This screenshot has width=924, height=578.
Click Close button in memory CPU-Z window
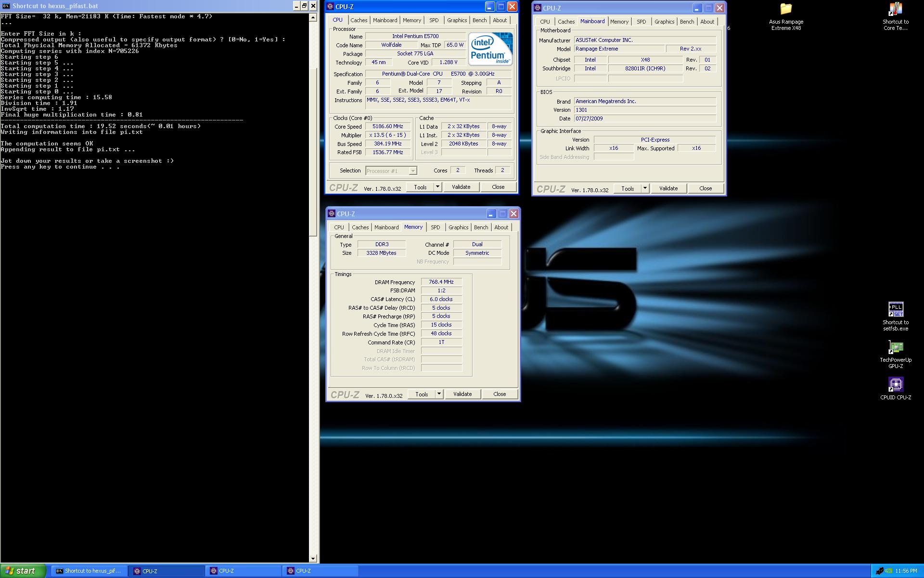point(500,394)
